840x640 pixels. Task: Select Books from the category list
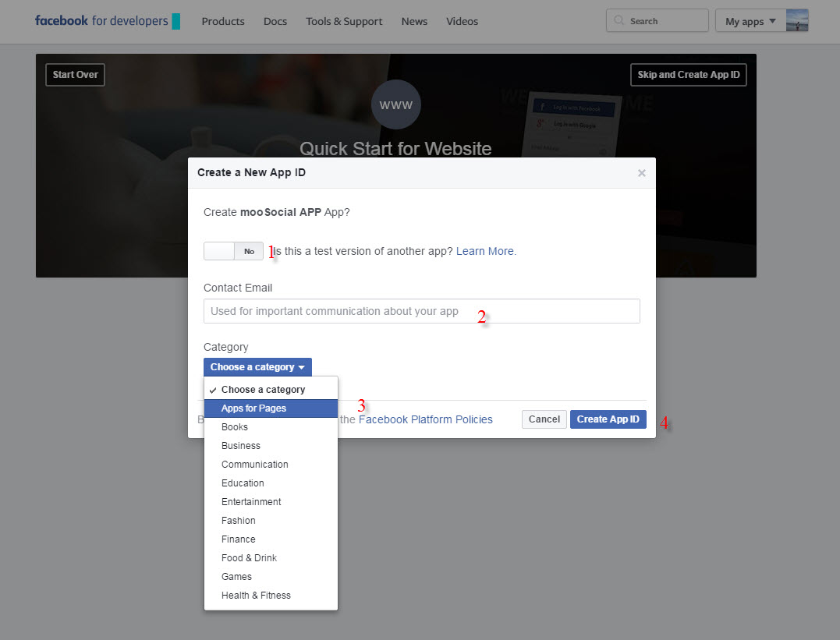271,427
